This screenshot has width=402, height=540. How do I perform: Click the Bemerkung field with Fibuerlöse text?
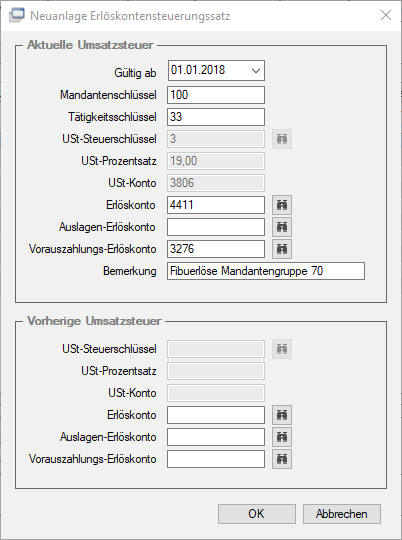coord(266,271)
